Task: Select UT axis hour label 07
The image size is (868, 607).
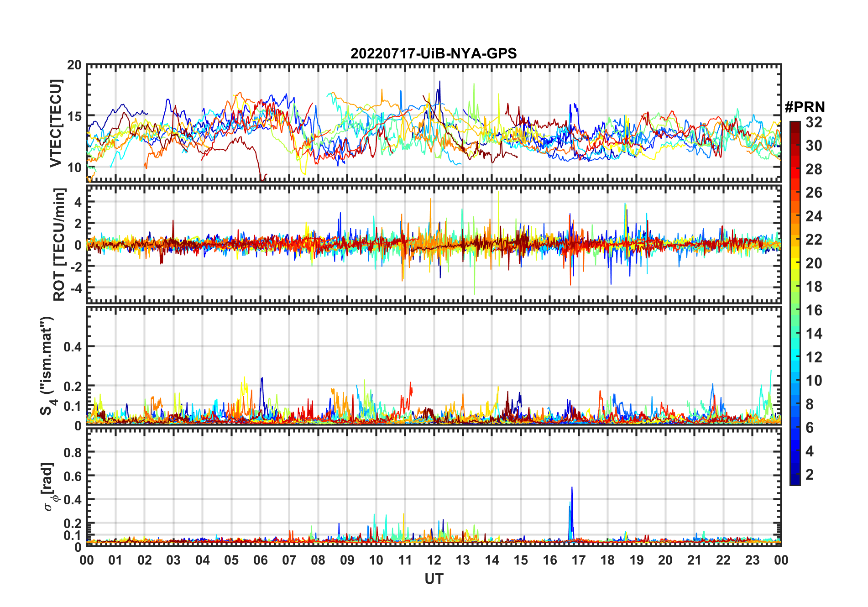Action: (289, 560)
